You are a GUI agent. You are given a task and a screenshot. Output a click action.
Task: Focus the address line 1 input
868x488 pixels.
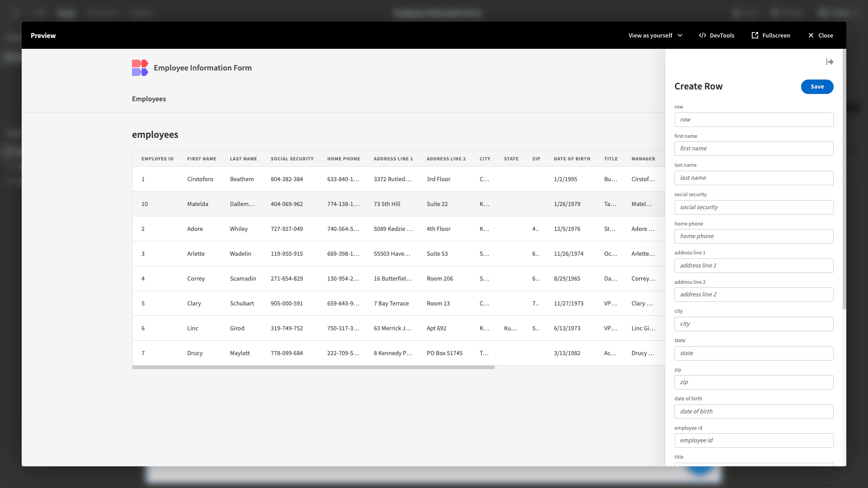pyautogui.click(x=754, y=266)
